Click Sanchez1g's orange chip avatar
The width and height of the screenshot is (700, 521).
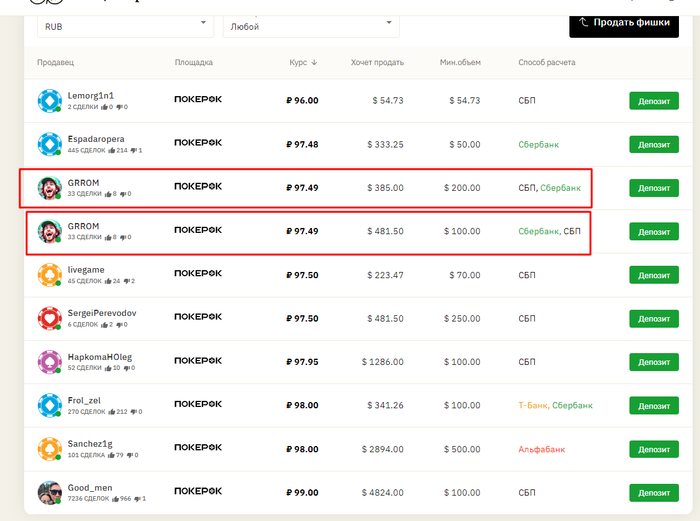point(49,449)
